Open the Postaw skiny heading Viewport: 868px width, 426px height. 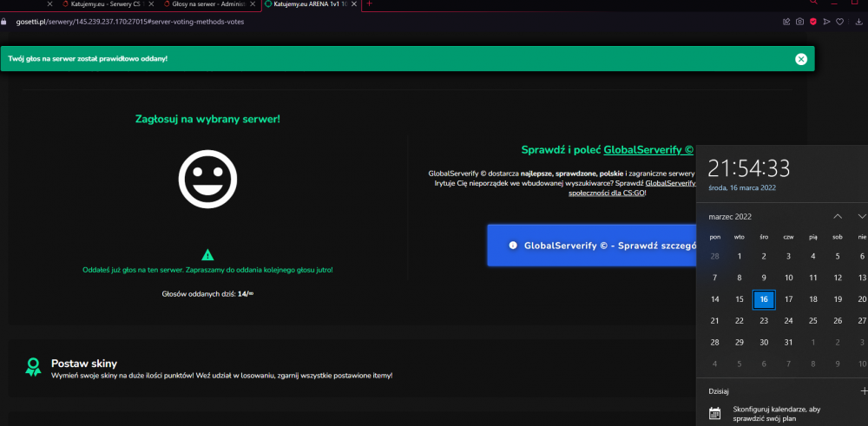coord(84,364)
